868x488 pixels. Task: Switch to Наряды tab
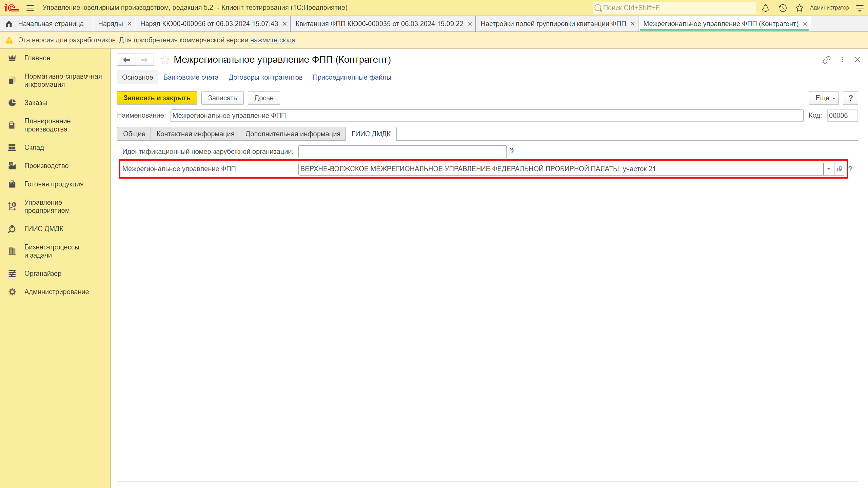[111, 24]
